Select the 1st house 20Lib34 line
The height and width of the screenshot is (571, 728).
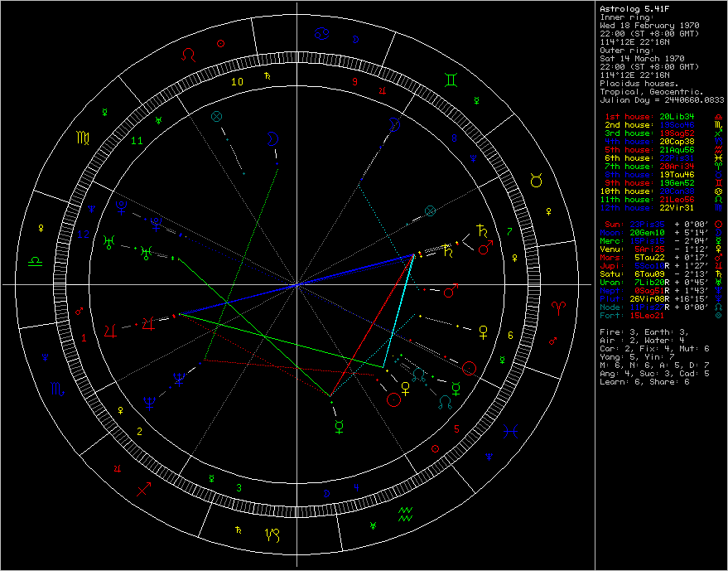coord(649,117)
